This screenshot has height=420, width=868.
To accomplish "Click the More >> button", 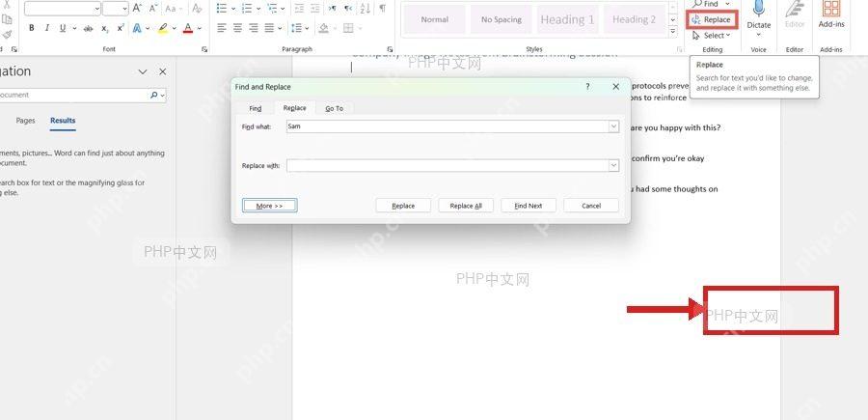I will [x=270, y=206].
